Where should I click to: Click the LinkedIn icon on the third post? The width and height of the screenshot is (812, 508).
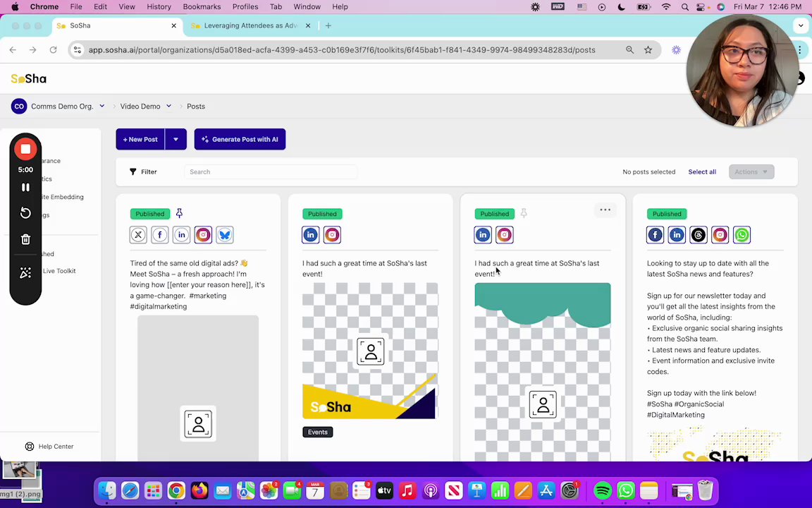coord(483,235)
